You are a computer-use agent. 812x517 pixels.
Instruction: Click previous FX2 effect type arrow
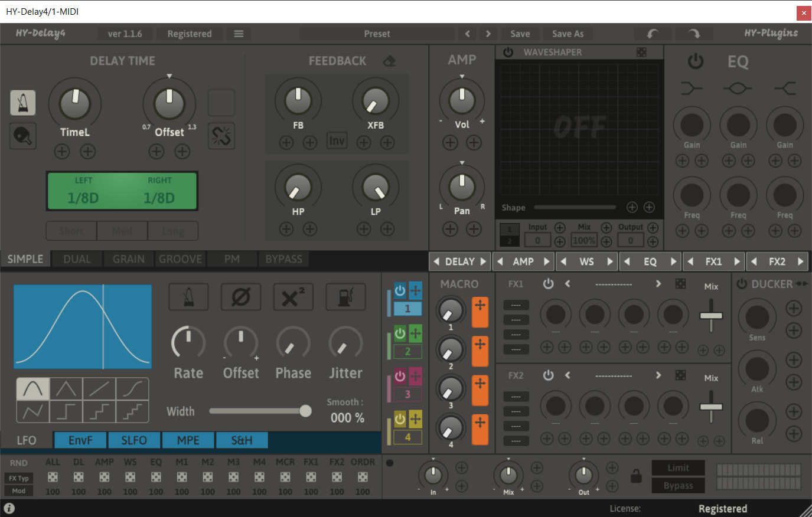568,375
